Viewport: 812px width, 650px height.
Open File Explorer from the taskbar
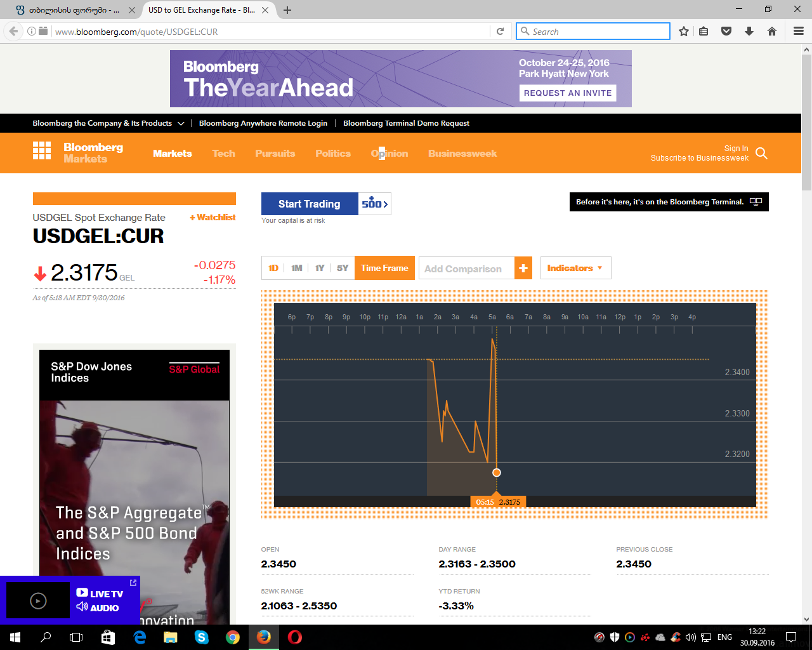171,637
